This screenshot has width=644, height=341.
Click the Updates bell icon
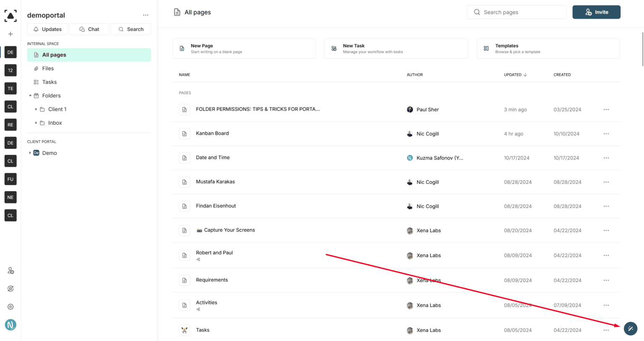37,29
